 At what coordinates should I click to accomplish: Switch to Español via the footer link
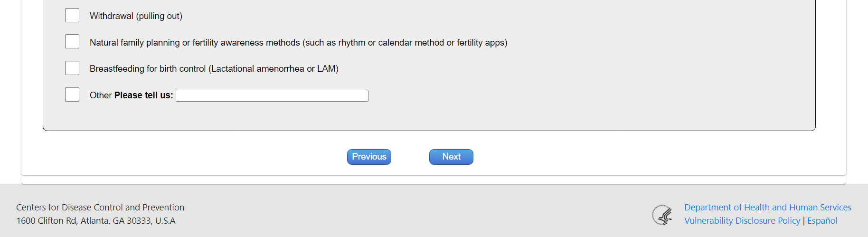tap(822, 221)
